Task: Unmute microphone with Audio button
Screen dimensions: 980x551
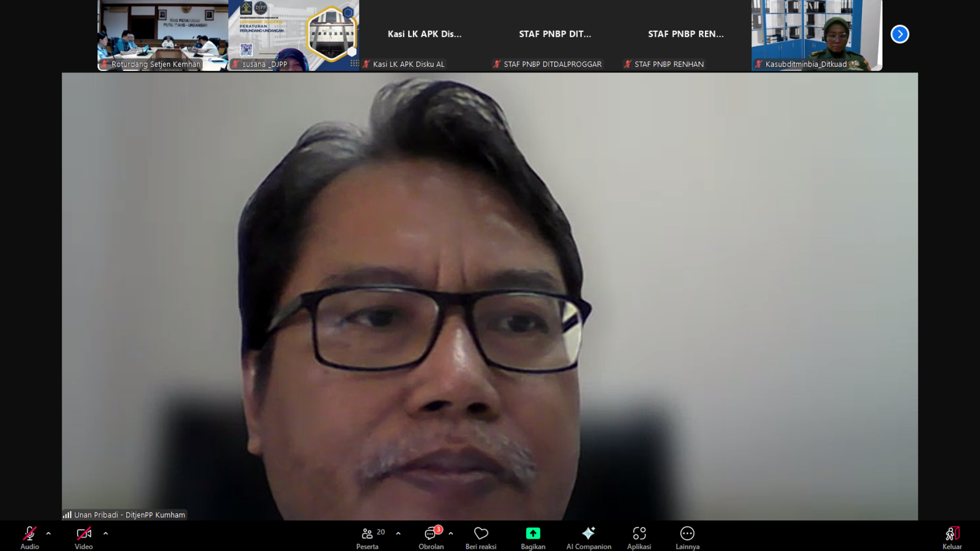Action: (30, 538)
